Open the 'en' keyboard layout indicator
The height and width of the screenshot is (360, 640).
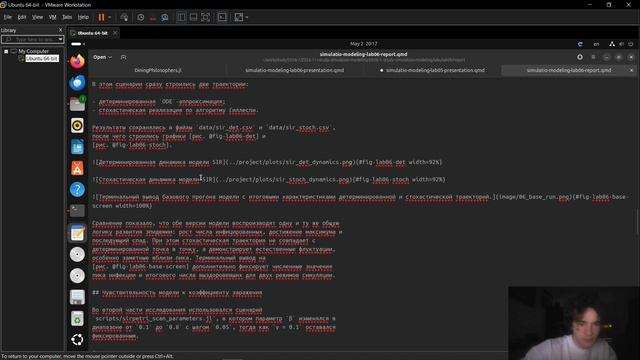pos(596,44)
